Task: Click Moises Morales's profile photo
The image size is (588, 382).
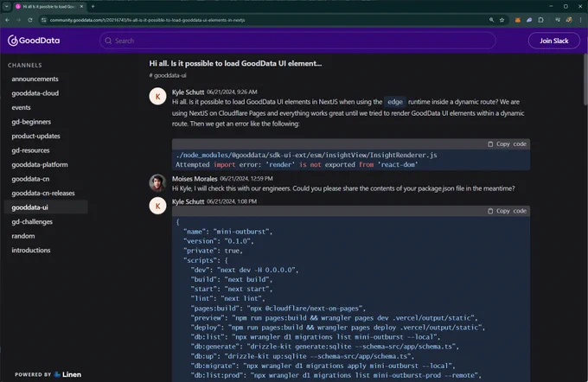Action: (x=158, y=183)
